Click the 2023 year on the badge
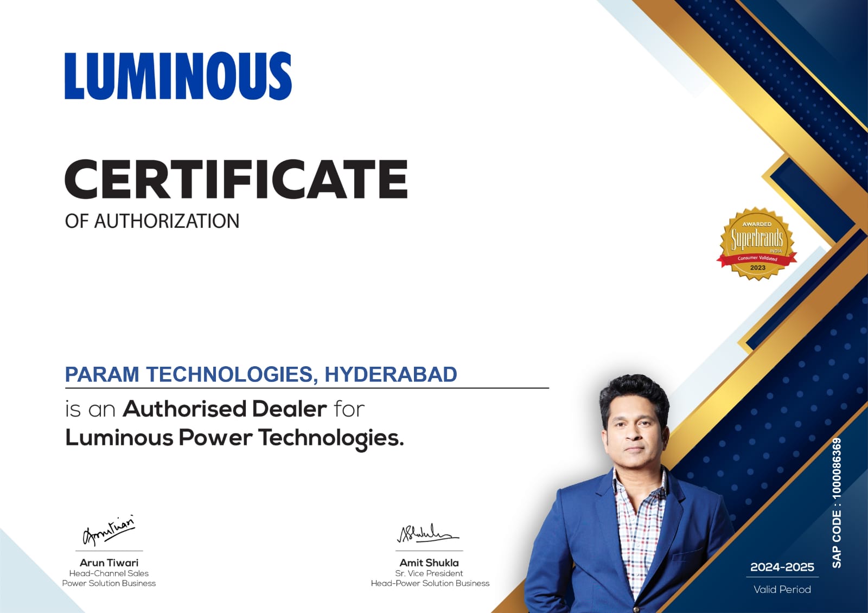 [x=757, y=267]
